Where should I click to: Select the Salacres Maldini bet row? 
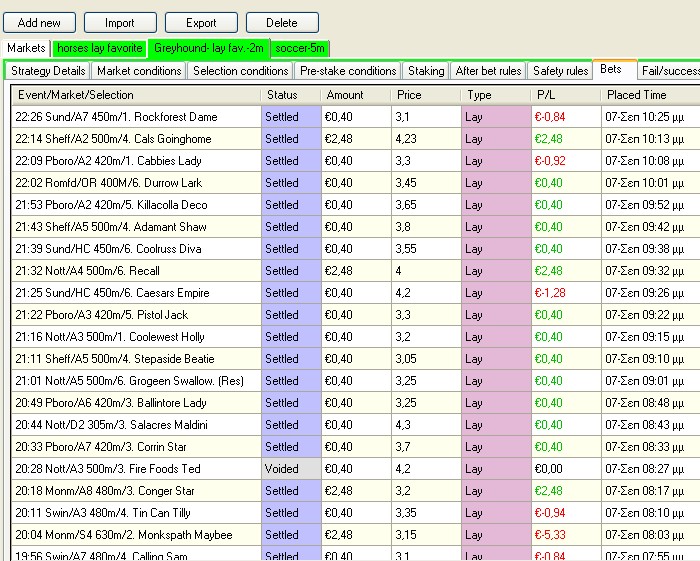click(x=356, y=425)
